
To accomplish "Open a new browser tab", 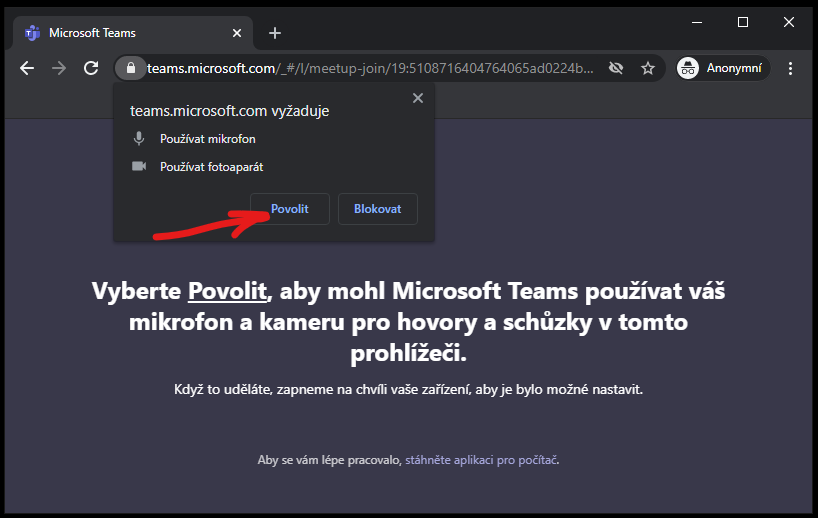I will tap(275, 33).
